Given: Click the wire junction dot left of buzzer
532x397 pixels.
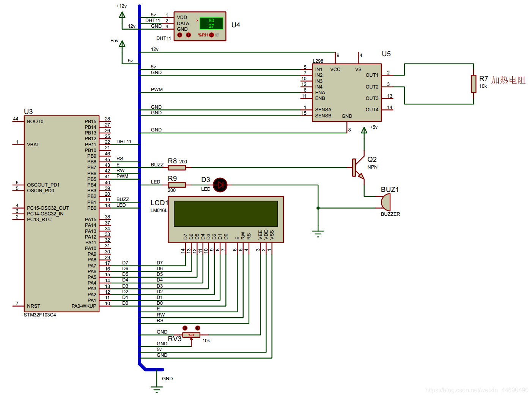Looking at the screenshot, I should (x=318, y=208).
